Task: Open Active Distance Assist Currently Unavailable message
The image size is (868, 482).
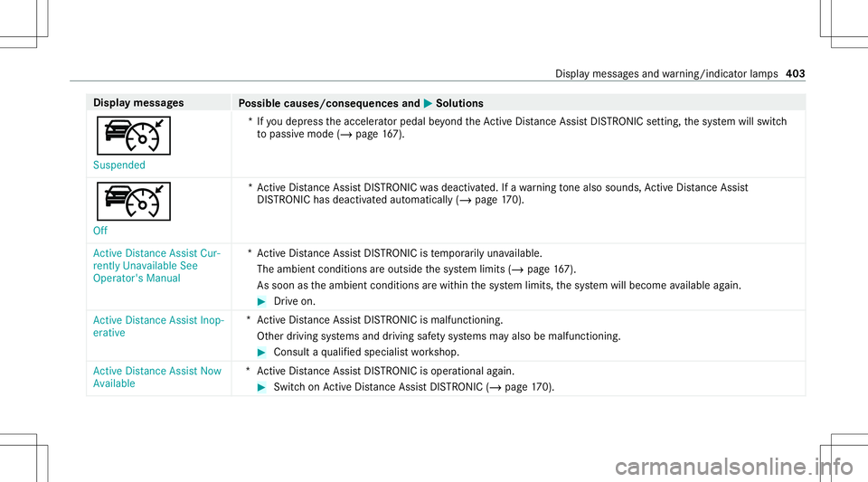Action: (156, 266)
